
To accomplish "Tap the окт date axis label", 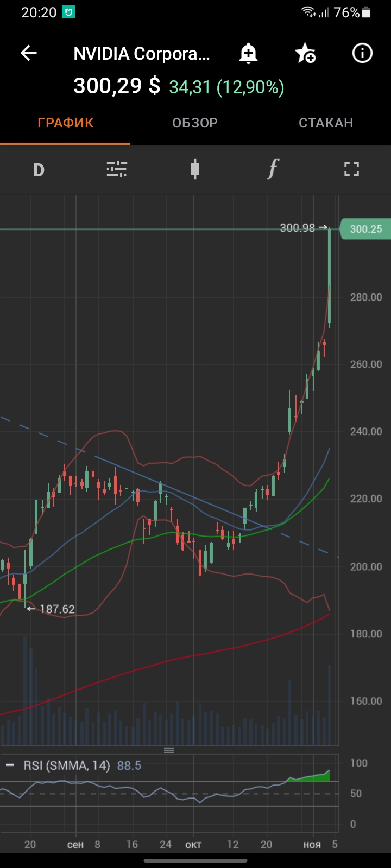I will 193,845.
